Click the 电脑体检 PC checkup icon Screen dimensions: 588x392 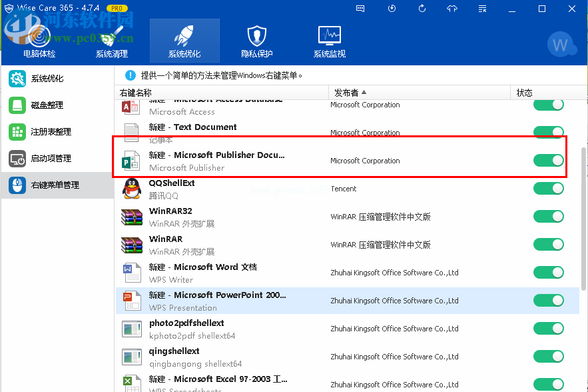(x=39, y=41)
